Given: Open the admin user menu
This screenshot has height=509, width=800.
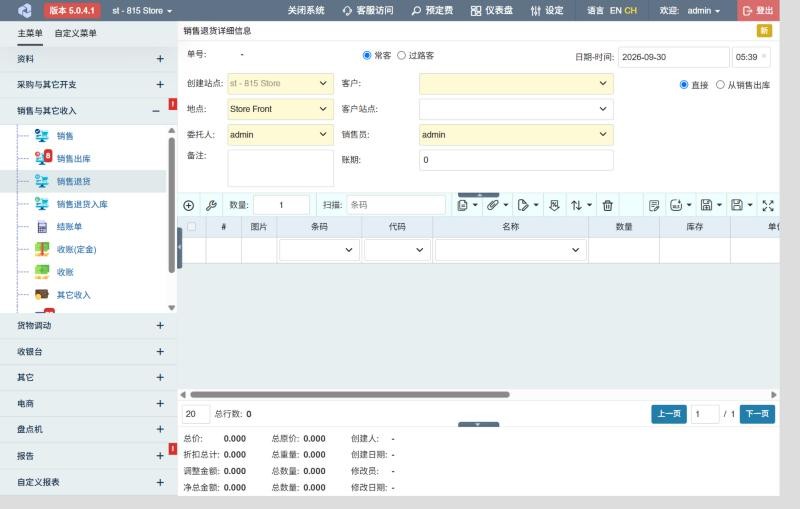Looking at the screenshot, I should tap(703, 11).
